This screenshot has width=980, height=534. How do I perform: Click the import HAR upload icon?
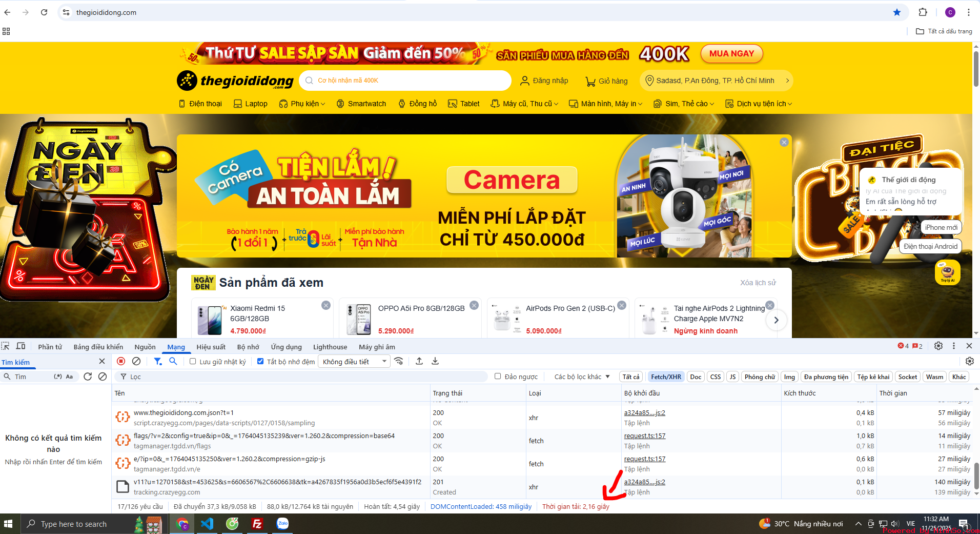(x=419, y=361)
